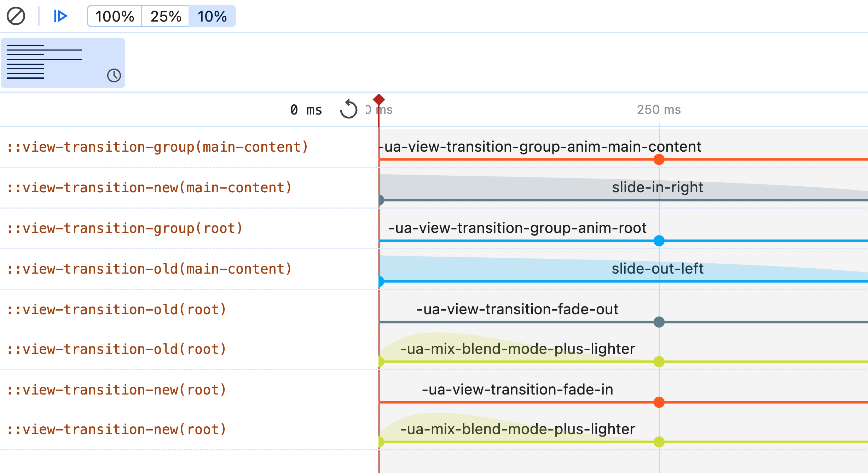Select ::view-transition-old(root) label beside plus-lighter animation

coord(117,349)
